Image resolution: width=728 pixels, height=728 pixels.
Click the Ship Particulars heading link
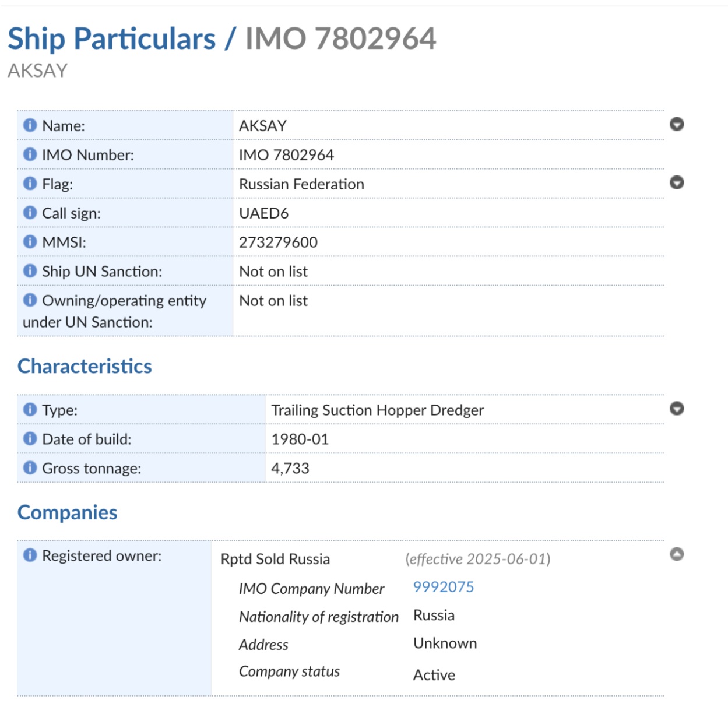coord(111,39)
